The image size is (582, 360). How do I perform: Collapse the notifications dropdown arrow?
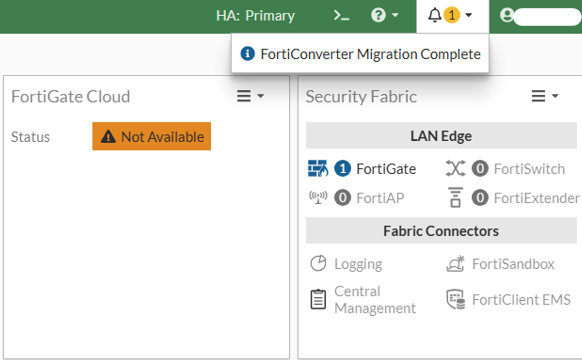pos(469,15)
